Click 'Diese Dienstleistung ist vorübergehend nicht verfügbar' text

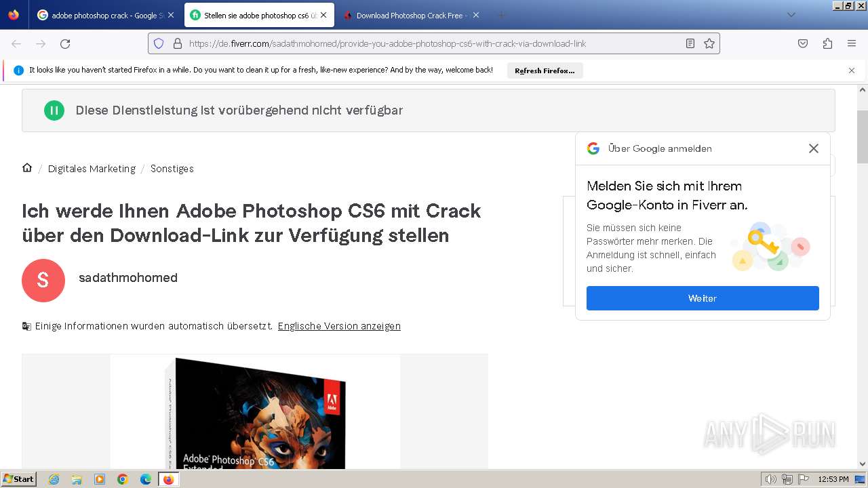pos(239,110)
